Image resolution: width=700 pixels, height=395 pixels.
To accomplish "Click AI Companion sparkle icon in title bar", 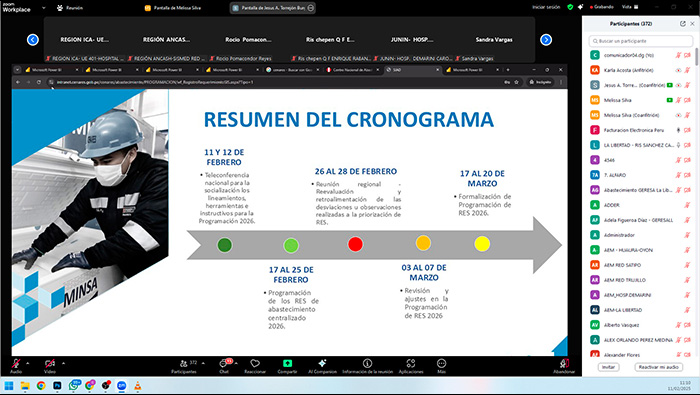I will [x=580, y=7].
